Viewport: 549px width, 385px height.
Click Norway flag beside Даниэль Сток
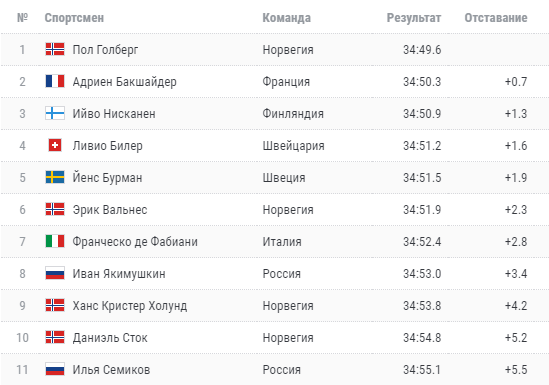pyautogui.click(x=55, y=337)
